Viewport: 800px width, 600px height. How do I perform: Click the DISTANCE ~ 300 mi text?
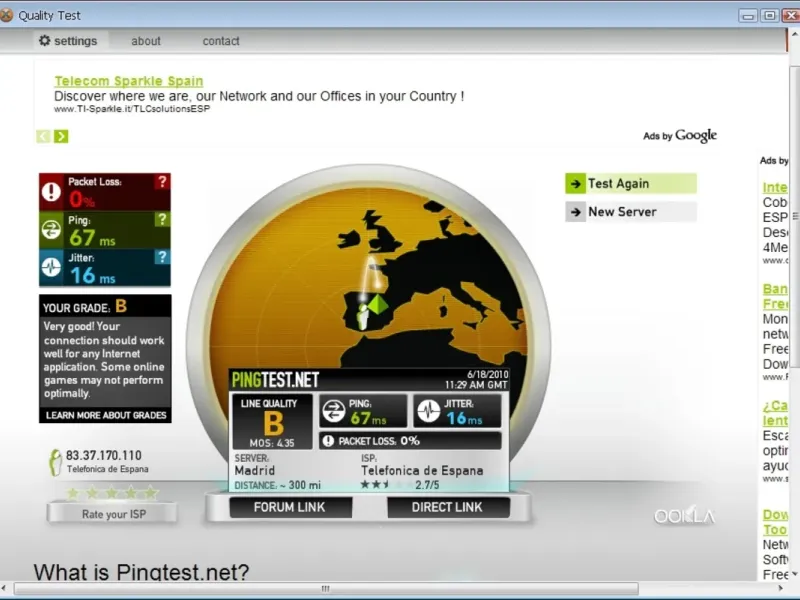[x=278, y=485]
